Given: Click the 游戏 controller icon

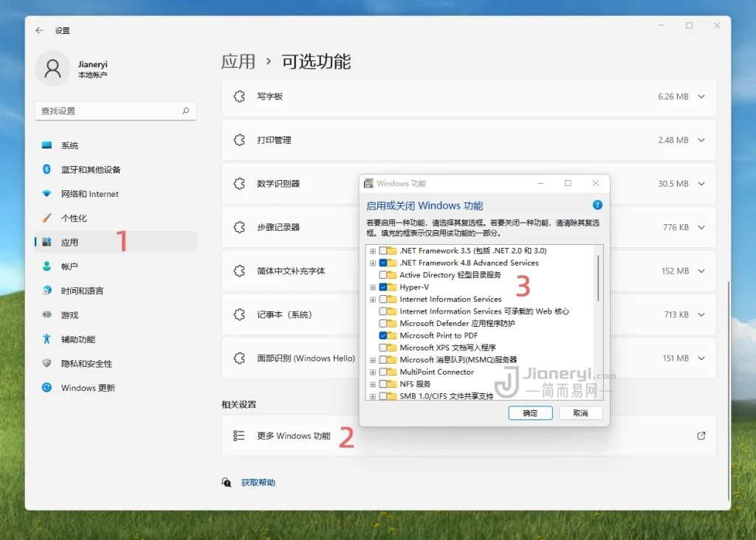Looking at the screenshot, I should coord(47,314).
